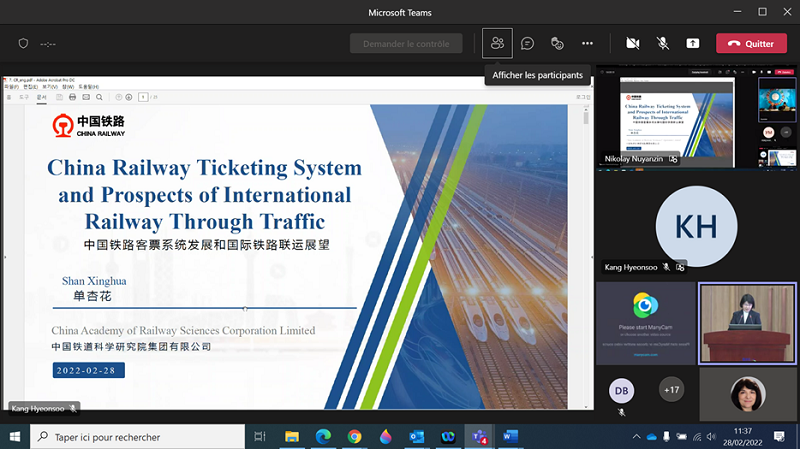Unmute the microphone

pyautogui.click(x=662, y=43)
